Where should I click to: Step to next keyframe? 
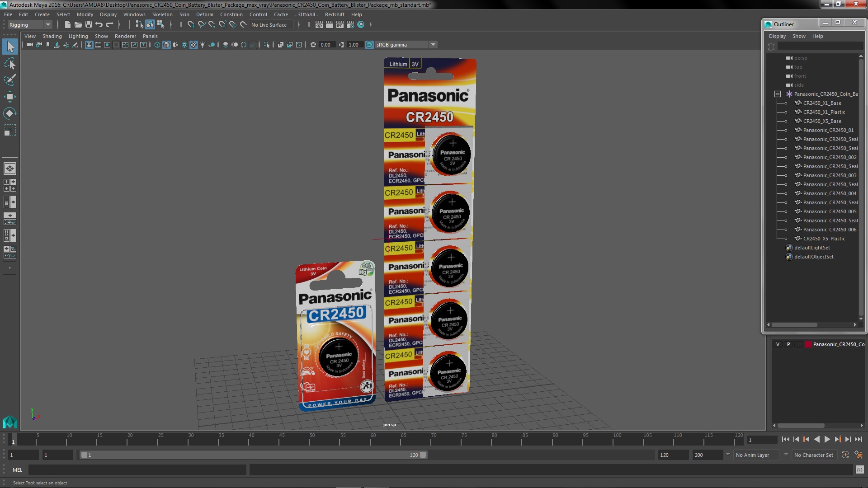pos(837,440)
